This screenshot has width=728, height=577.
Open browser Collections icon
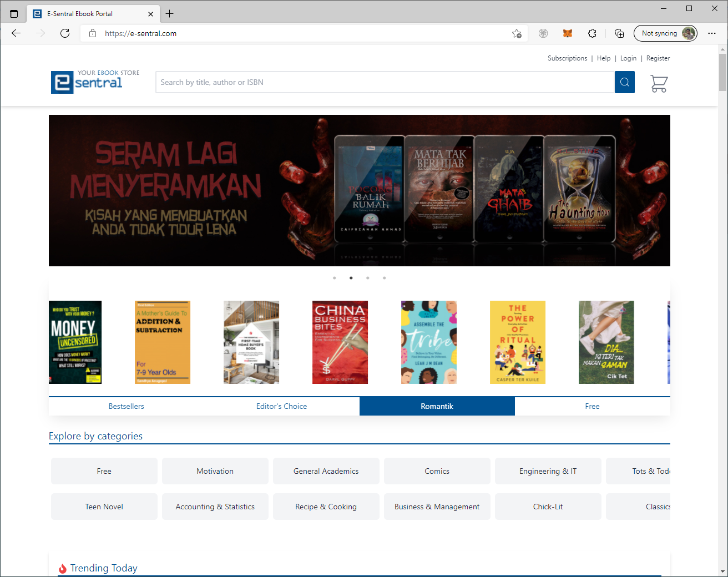[619, 33]
